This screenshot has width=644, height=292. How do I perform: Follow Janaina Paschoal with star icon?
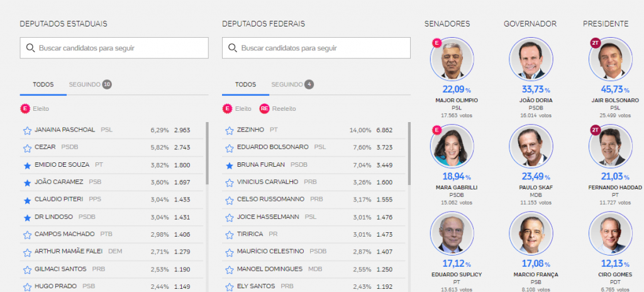coord(27,131)
